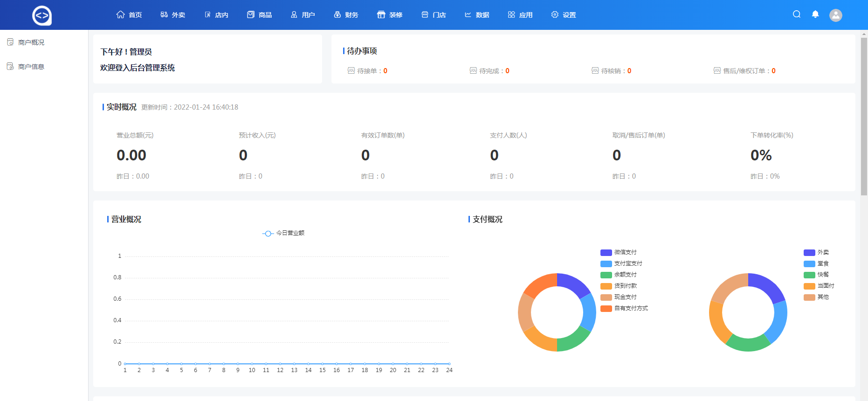Toggle the 今日营业额 chart legend
868x401 pixels.
(283, 233)
